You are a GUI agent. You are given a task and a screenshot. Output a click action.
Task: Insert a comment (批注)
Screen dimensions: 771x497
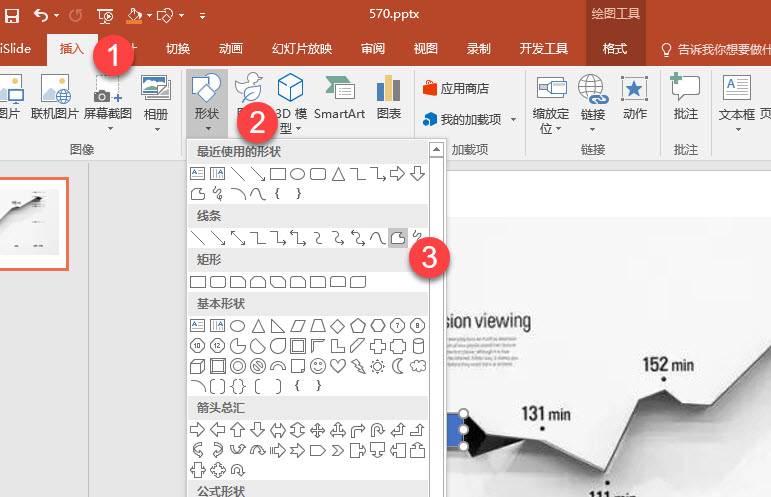coord(685,97)
